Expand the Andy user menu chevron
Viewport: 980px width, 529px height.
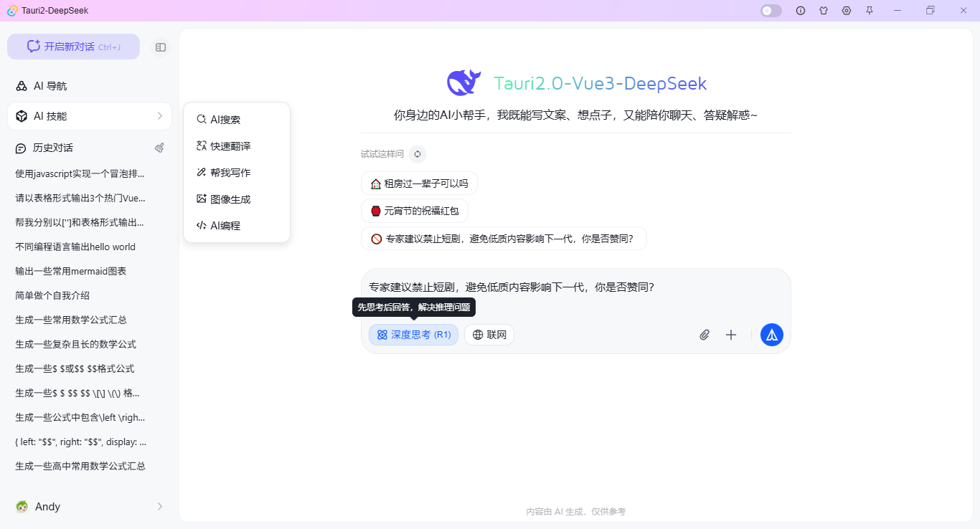(x=159, y=507)
